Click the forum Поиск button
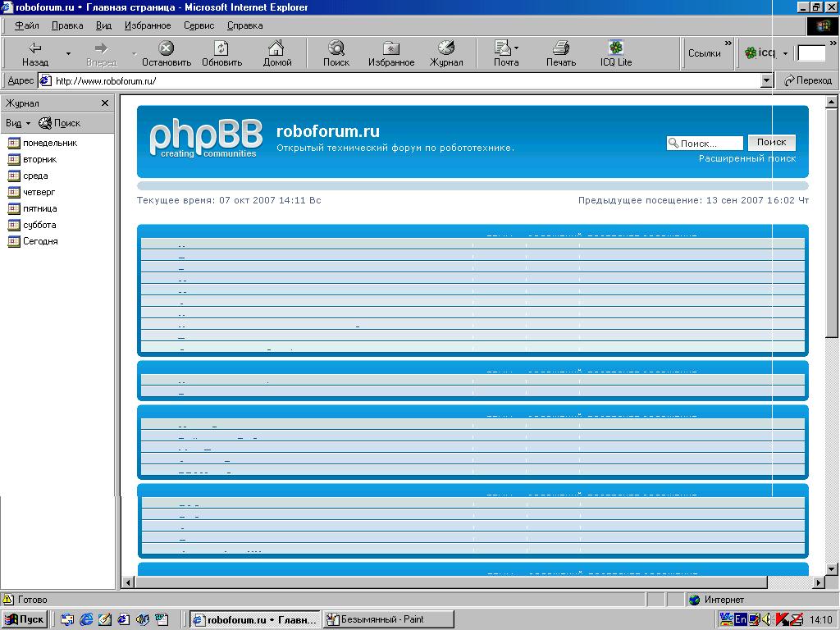Image resolution: width=840 pixels, height=630 pixels. pyautogui.click(x=771, y=142)
